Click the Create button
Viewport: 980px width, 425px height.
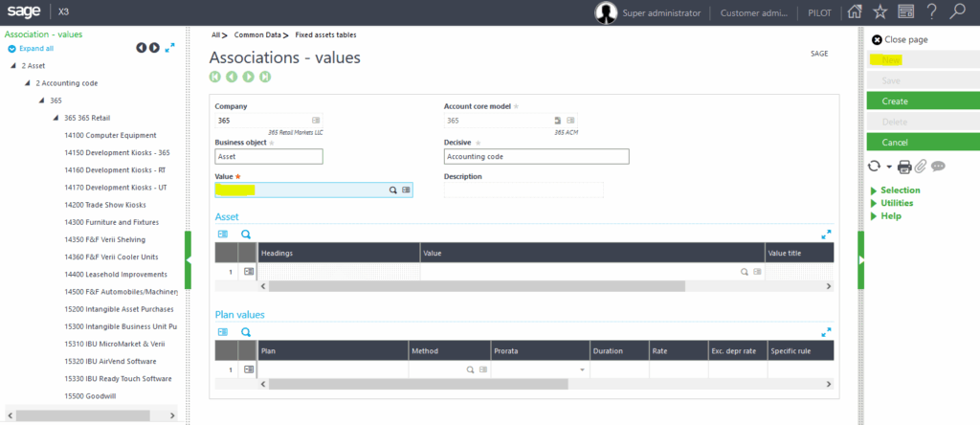pyautogui.click(x=922, y=101)
